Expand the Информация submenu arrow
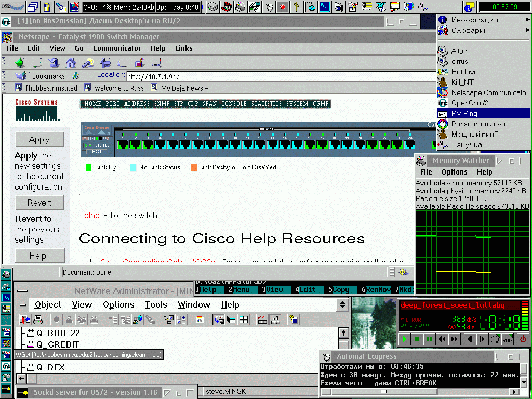 pyautogui.click(x=528, y=20)
